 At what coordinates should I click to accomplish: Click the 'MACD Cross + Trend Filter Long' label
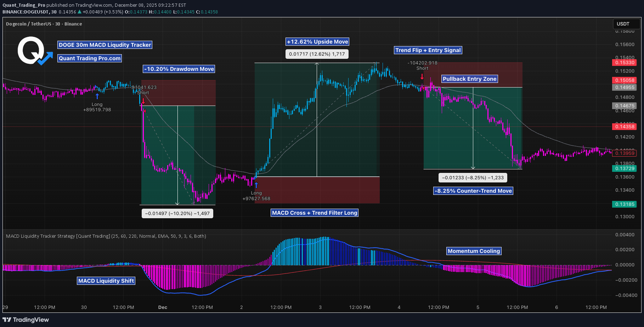tap(314, 213)
